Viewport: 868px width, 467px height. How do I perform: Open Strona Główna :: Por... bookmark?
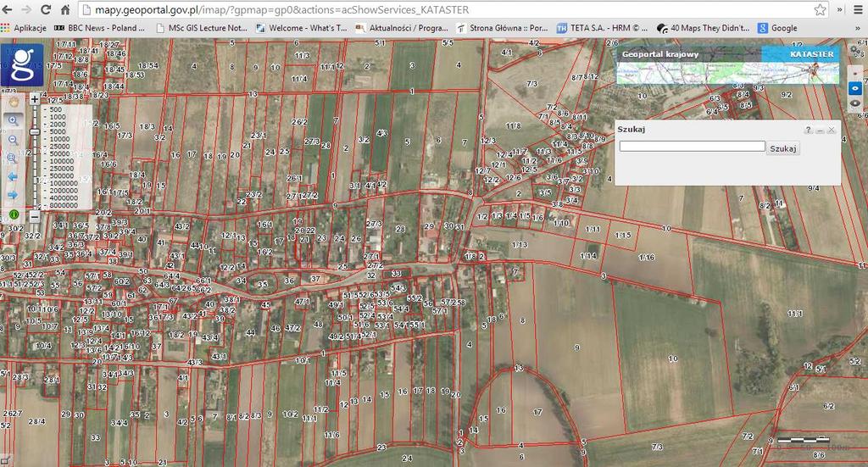pyautogui.click(x=503, y=28)
